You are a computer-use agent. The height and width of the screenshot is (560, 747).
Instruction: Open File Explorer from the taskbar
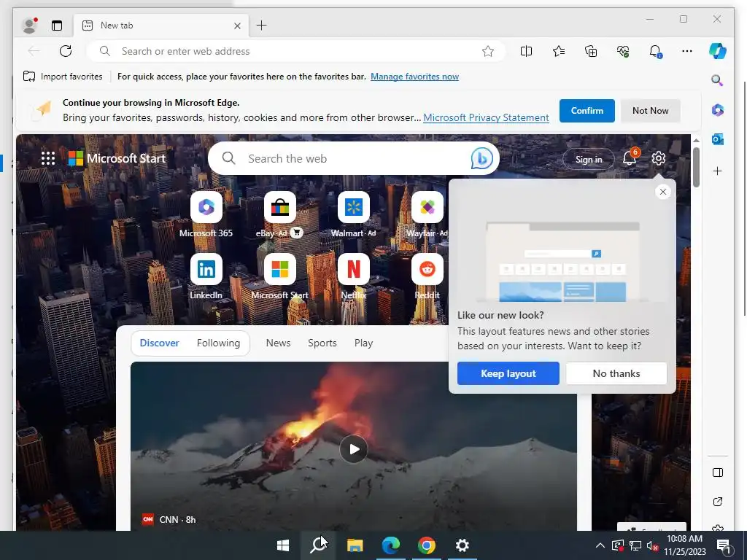[x=355, y=545]
